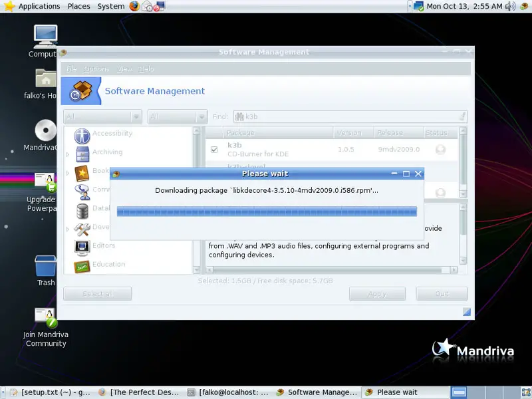Open the File menu in Software Management
This screenshot has height=399, width=532.
click(x=71, y=69)
